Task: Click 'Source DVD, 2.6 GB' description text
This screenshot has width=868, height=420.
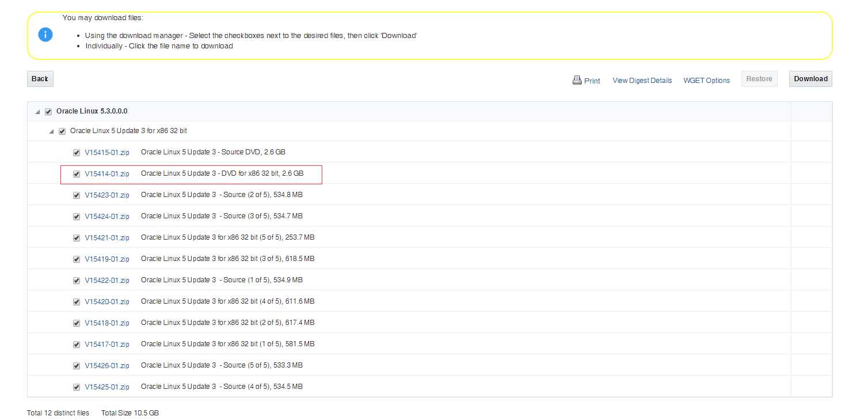Action: coord(253,152)
